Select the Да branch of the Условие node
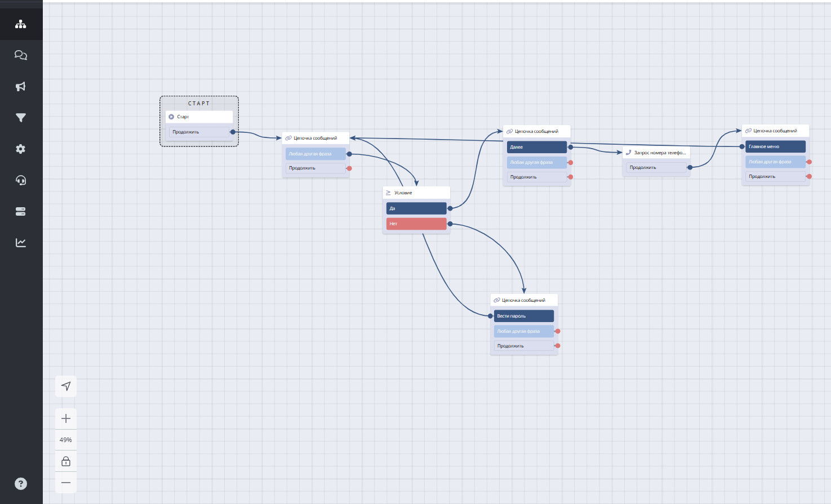Image resolution: width=831 pixels, height=504 pixels. (416, 208)
